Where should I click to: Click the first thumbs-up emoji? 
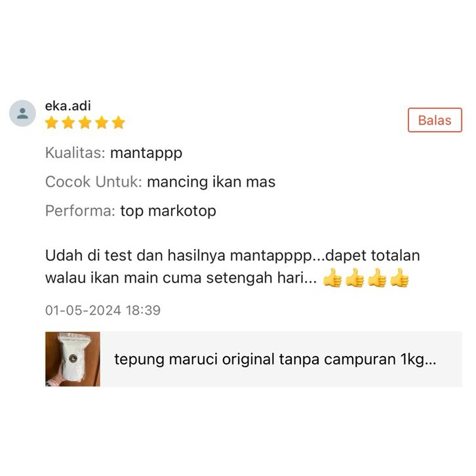tap(332, 277)
